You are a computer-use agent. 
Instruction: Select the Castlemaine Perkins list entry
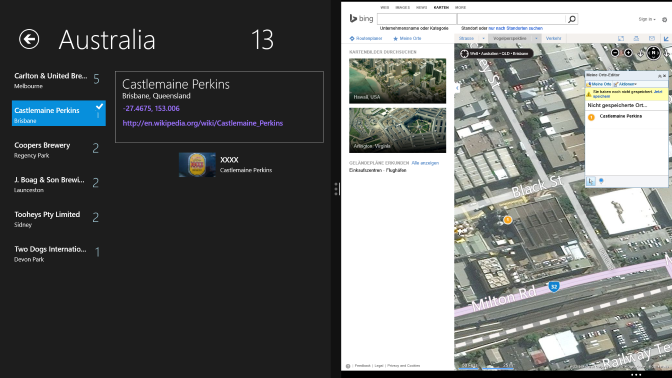point(58,114)
